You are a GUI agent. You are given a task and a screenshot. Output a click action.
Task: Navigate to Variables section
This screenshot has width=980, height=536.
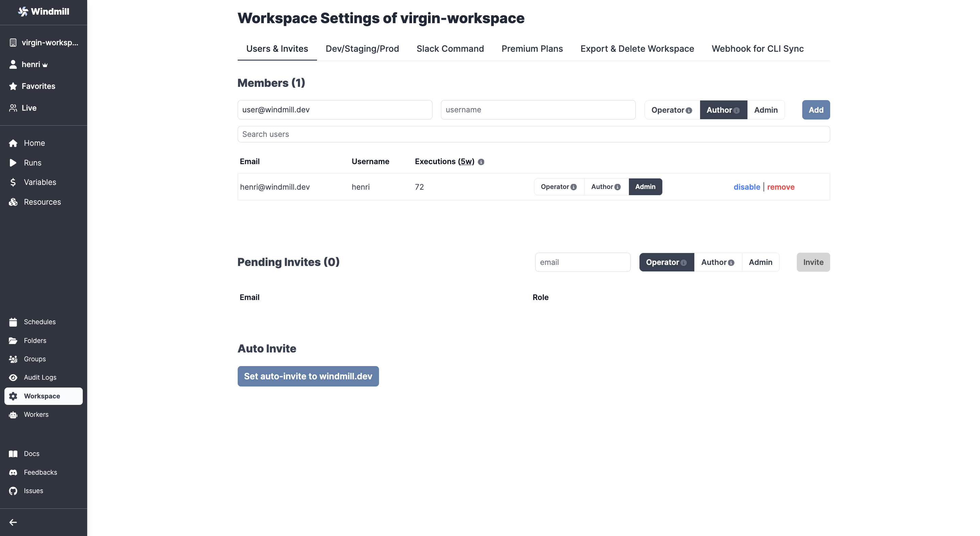pos(39,182)
